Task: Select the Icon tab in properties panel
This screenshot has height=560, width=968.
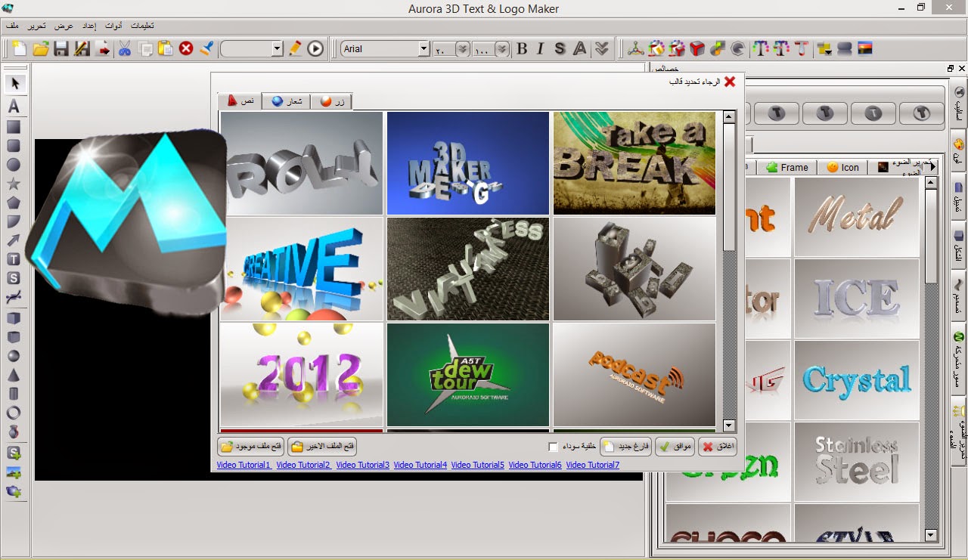Action: point(842,167)
